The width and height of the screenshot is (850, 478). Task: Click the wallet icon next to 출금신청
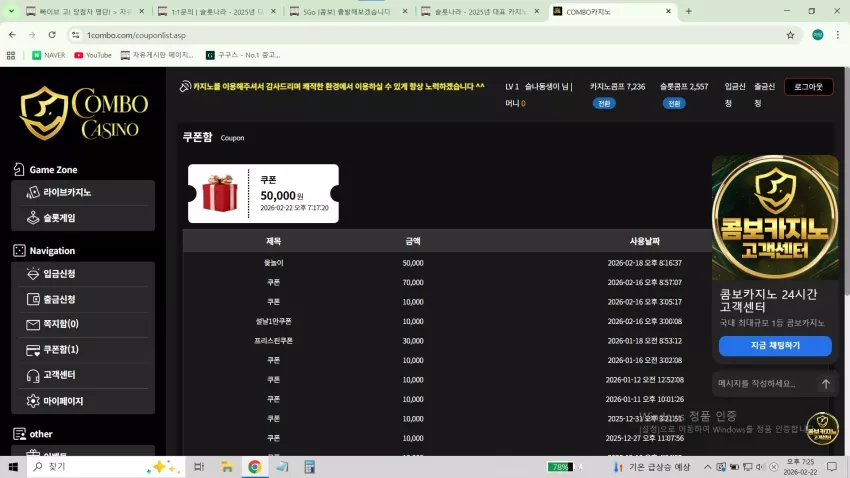[x=33, y=299]
